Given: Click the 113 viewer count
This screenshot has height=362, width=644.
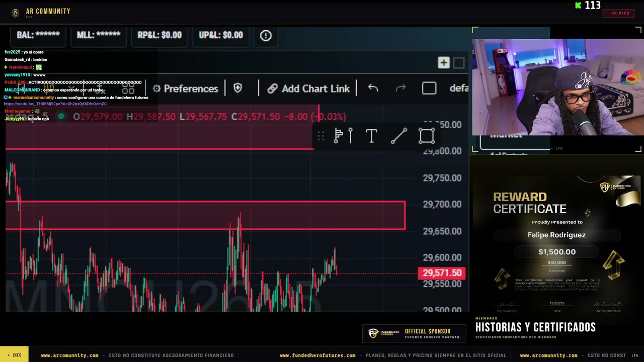Looking at the screenshot, I should (x=593, y=6).
